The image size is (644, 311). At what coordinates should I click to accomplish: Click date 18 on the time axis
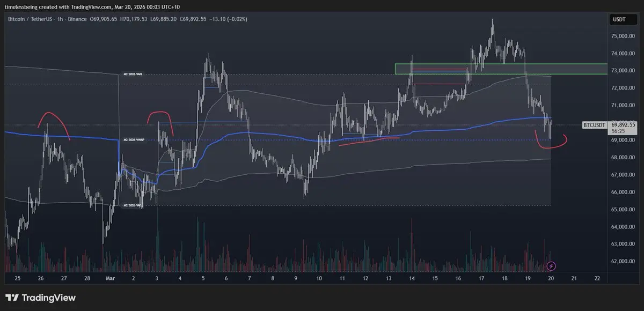point(504,279)
